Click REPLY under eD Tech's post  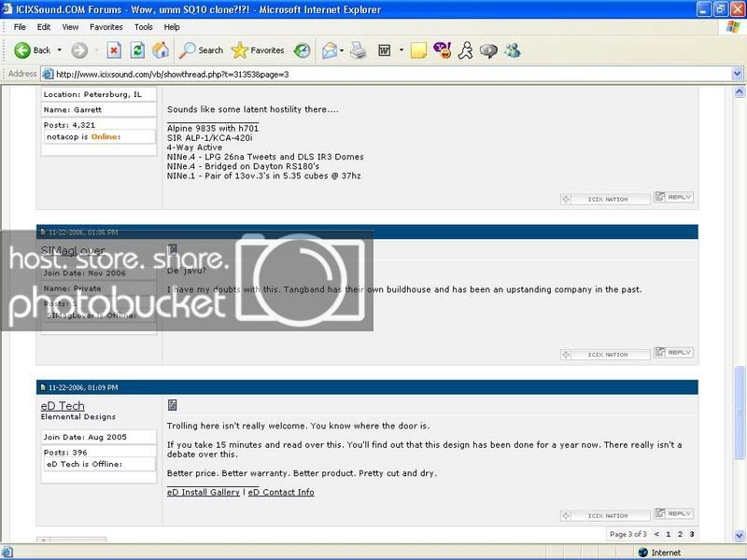[x=673, y=513]
